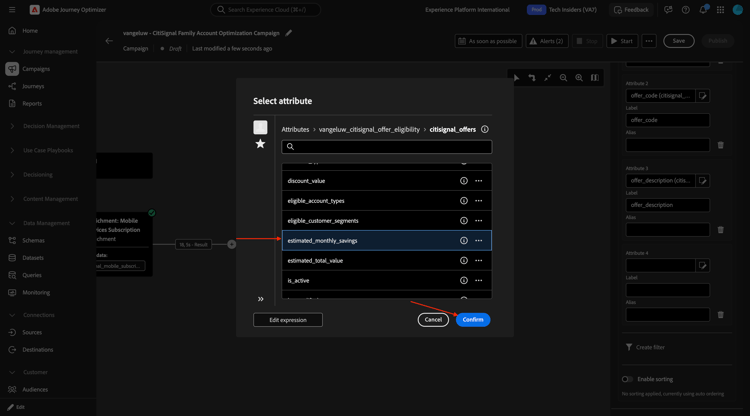Open Datasets in sidebar
The width and height of the screenshot is (750, 416).
coord(33,258)
